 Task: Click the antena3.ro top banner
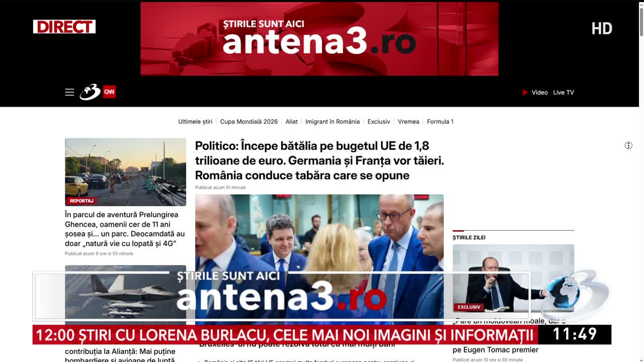point(319,39)
